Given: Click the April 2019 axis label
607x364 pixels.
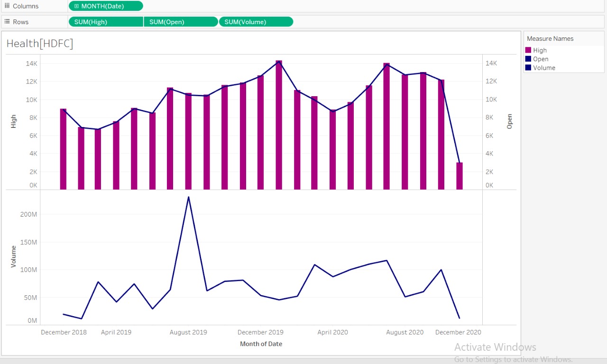Looking at the screenshot, I should (116, 332).
